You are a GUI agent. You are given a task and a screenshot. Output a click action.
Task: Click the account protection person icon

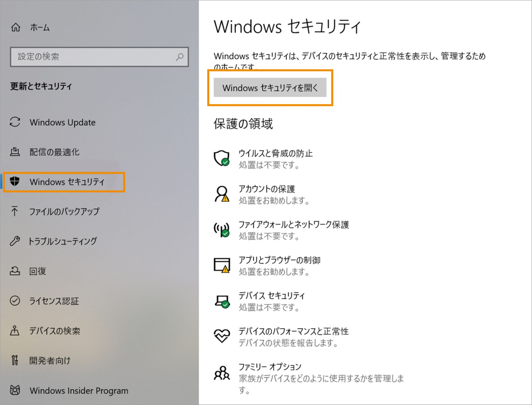[222, 194]
